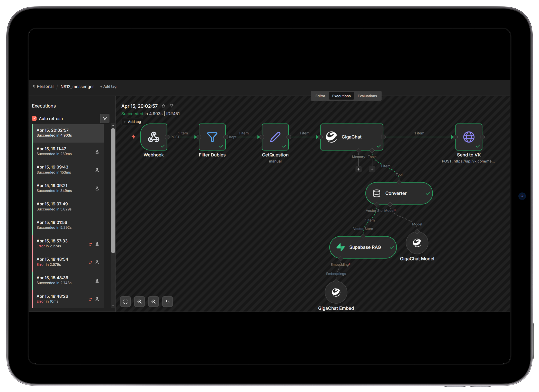Select the Converter database node
Viewport: 539px width, 392px height.
[399, 193]
